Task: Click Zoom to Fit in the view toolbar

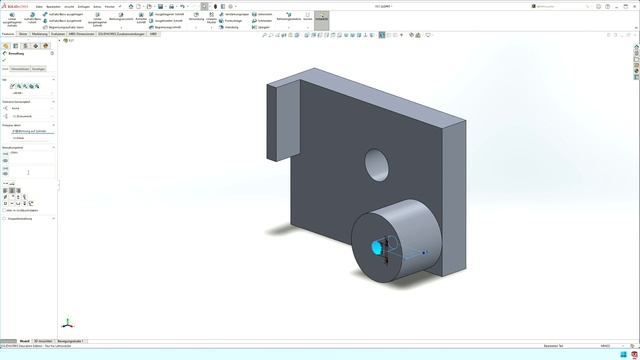Action: coord(264,36)
